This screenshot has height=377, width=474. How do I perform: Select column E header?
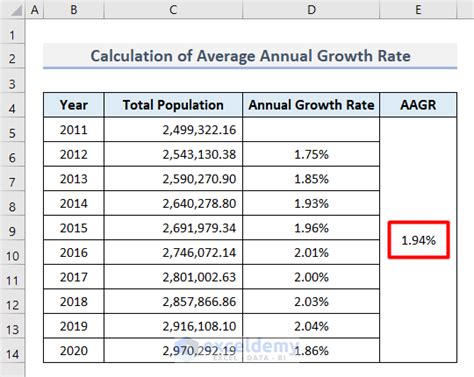418,10
